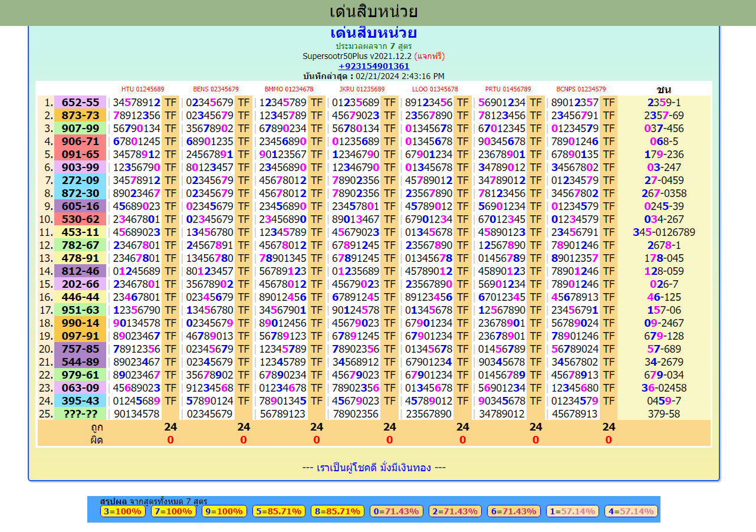756x532 pixels.
Task: Click the 6=71.43% summary badge
Action: click(x=514, y=511)
